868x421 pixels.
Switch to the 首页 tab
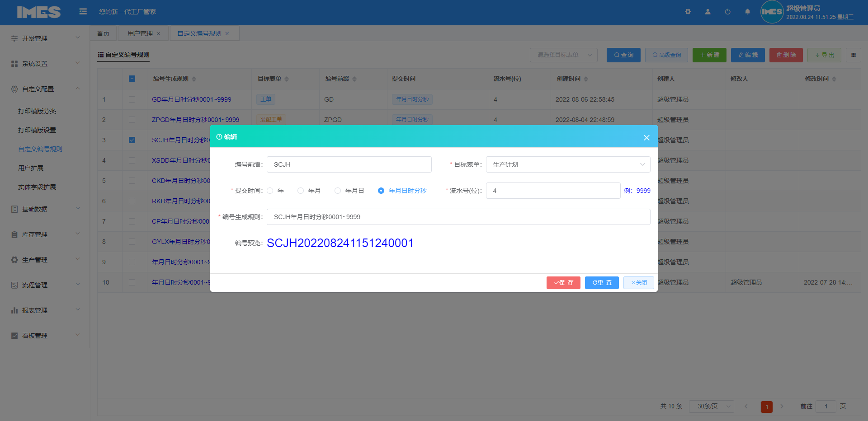(x=103, y=33)
